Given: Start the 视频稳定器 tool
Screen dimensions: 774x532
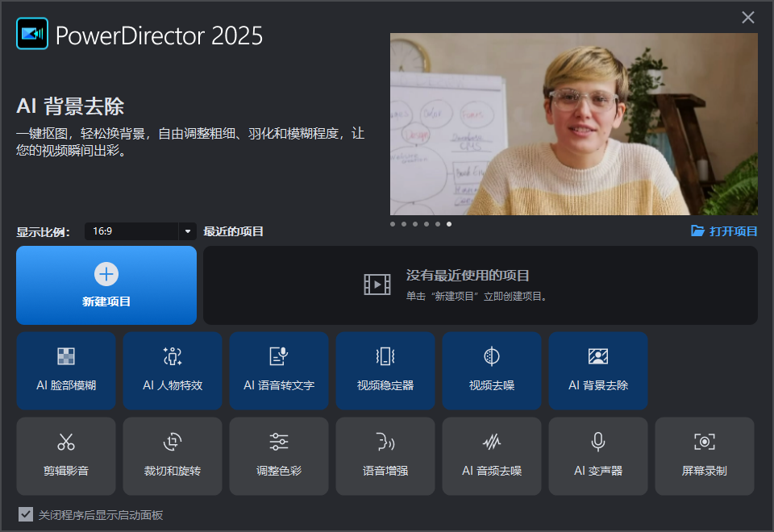Looking at the screenshot, I should (385, 371).
